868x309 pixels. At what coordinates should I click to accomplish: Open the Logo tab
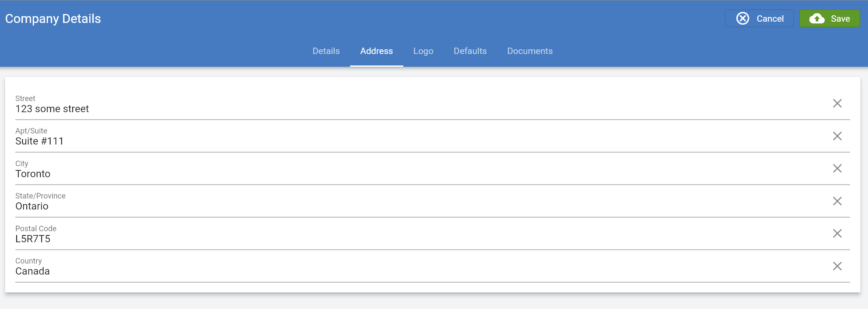point(423,51)
